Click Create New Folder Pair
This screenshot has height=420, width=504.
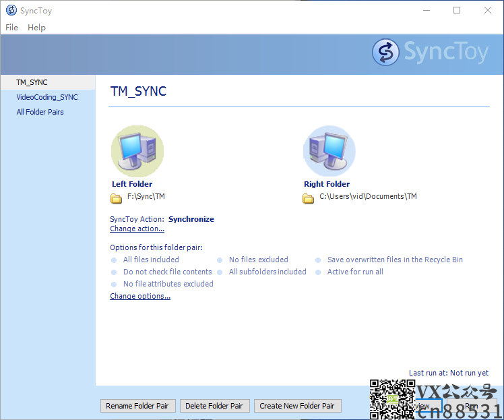coord(296,406)
